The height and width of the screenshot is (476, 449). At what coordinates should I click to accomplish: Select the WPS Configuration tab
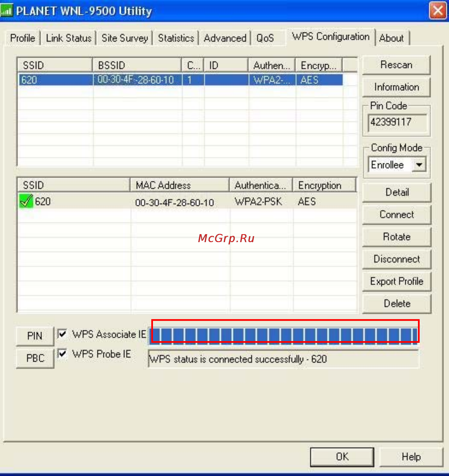(x=331, y=37)
